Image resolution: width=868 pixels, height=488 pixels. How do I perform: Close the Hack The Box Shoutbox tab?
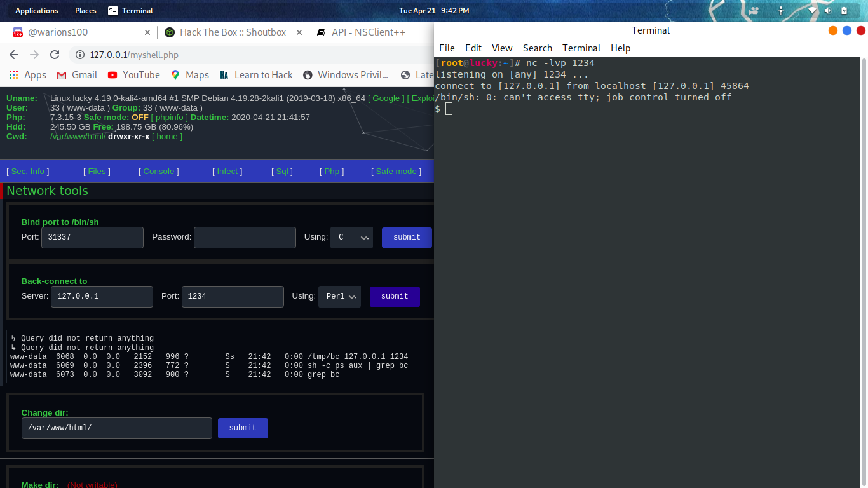pos(299,32)
